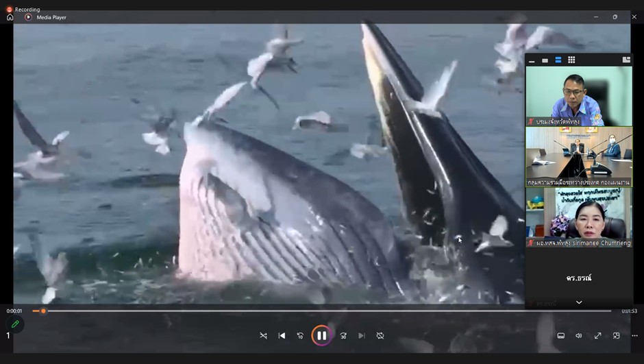This screenshot has height=364, width=644.
Task: Switch video panel to grid view
Action: pos(571,60)
